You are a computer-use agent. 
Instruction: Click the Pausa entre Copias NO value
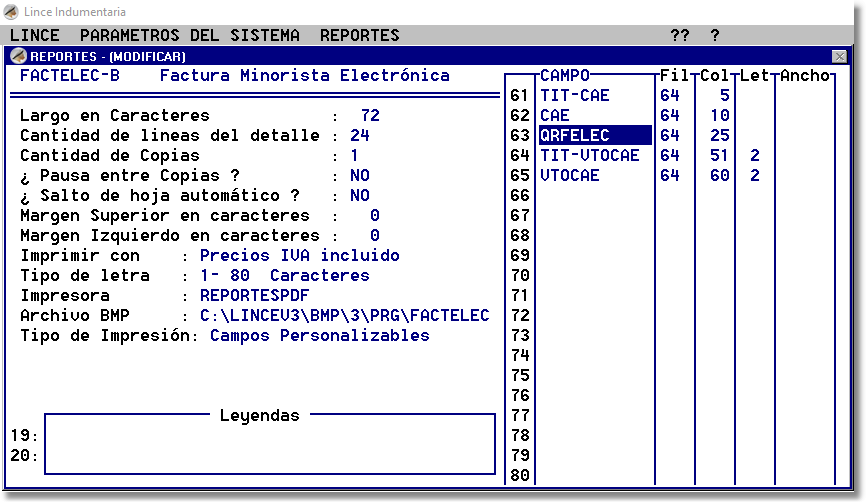click(360, 176)
